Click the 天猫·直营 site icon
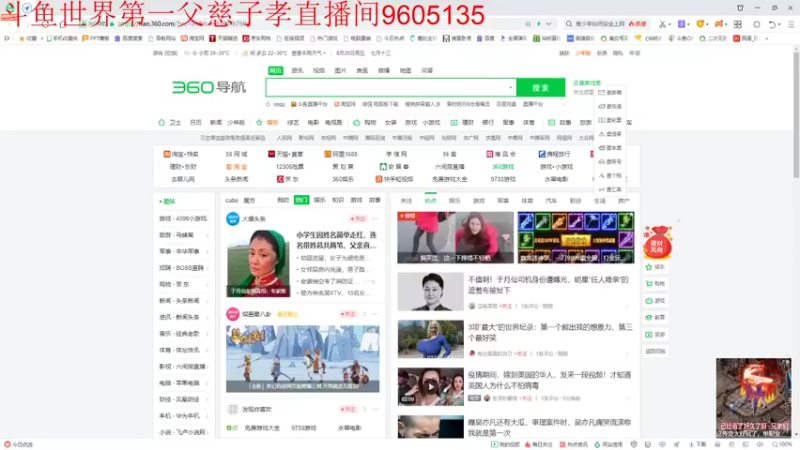The image size is (800, 450). click(271, 154)
